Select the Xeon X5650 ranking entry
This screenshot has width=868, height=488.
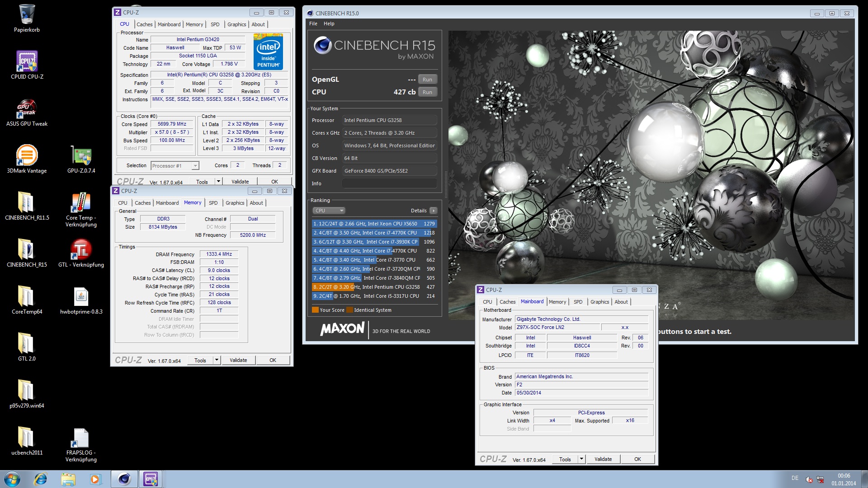374,224
